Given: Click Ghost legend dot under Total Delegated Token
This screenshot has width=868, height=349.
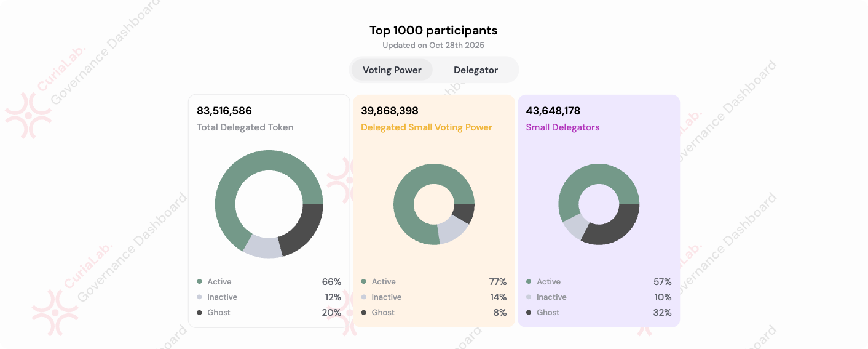Looking at the screenshot, I should [x=199, y=313].
